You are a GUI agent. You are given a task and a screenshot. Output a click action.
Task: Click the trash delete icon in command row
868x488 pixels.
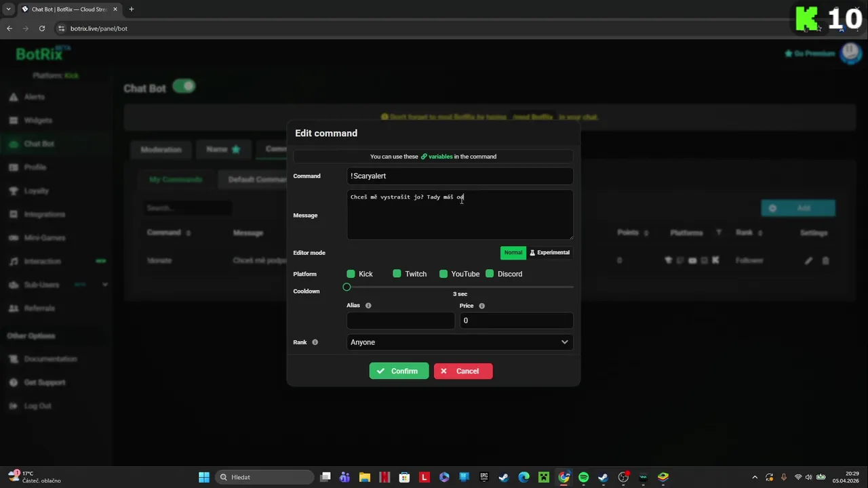[x=825, y=260]
